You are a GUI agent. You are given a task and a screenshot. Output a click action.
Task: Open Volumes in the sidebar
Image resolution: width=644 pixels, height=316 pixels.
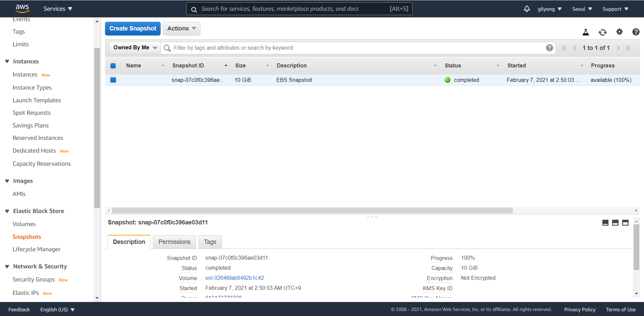pos(24,224)
